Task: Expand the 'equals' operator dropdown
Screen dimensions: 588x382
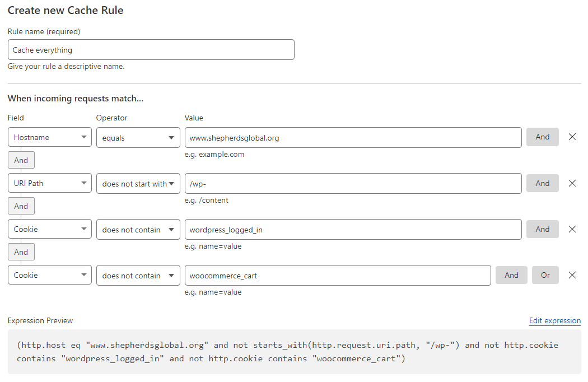Action: point(138,137)
